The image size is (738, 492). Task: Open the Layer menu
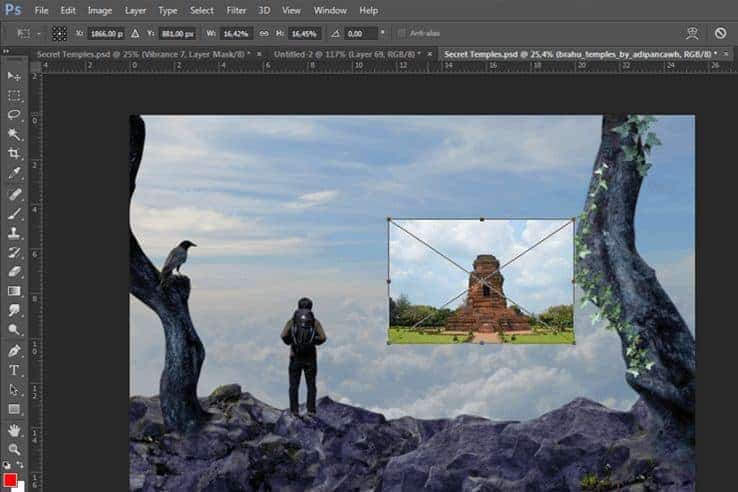tap(135, 10)
